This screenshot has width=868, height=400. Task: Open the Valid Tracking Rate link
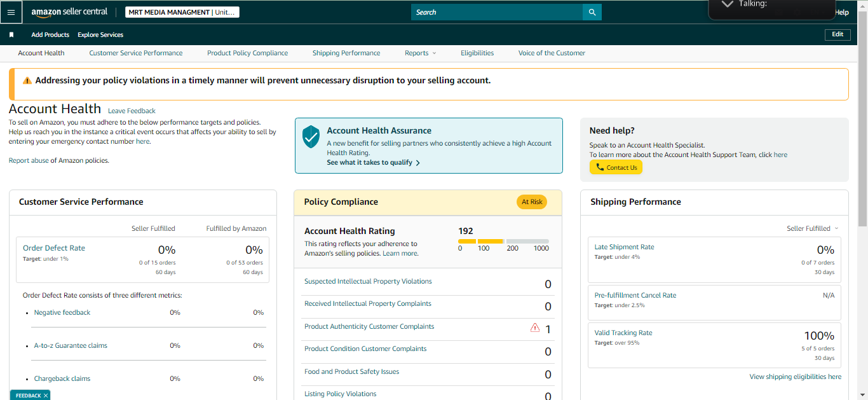[623, 333]
